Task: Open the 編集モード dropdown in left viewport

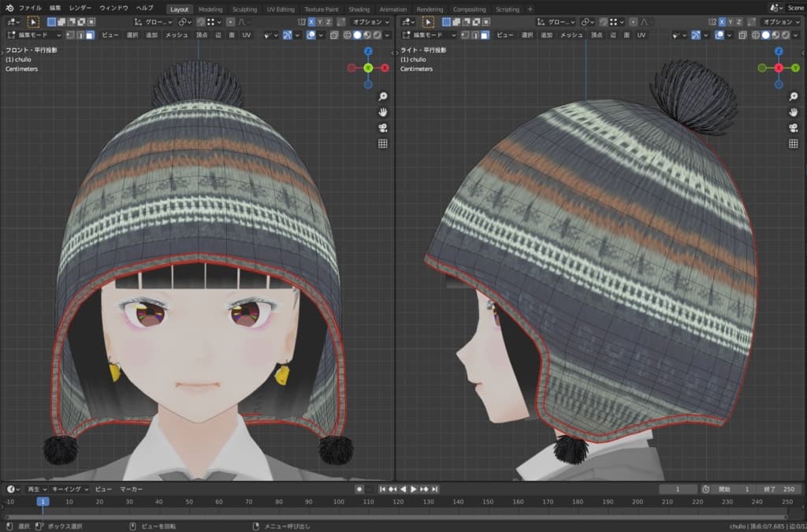Action: 33,35
